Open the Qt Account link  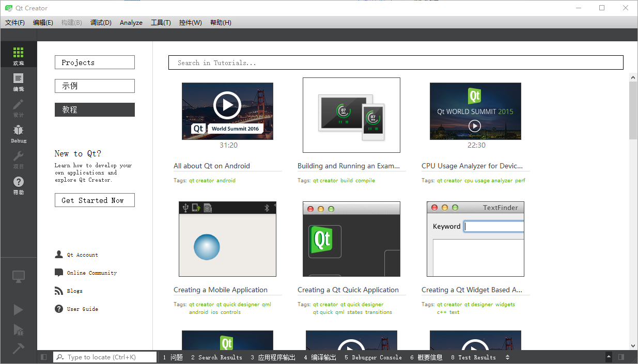coord(82,255)
